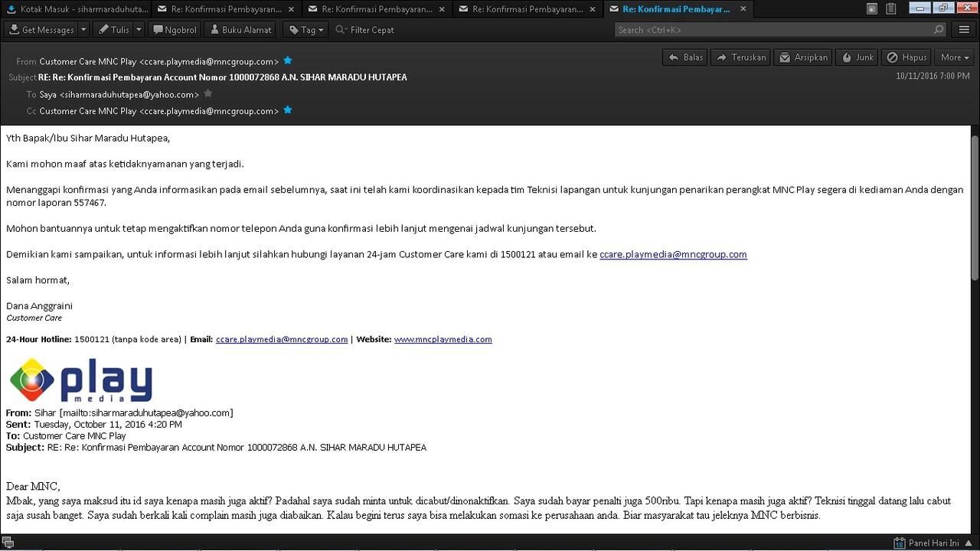Screen dimensions: 980x551
Task: Click report number text 'nomor laporan 557467'
Action: click(56, 203)
